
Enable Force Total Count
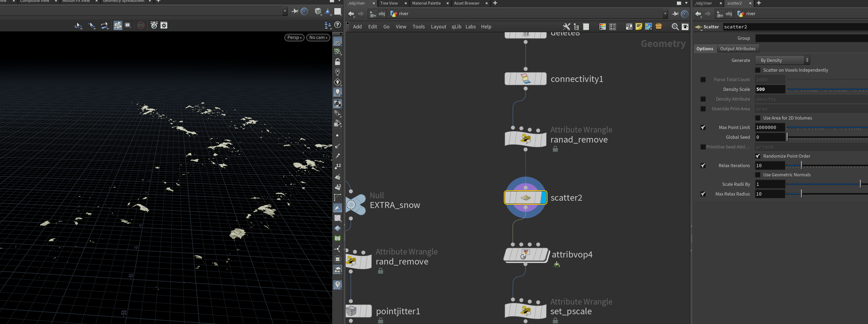703,80
